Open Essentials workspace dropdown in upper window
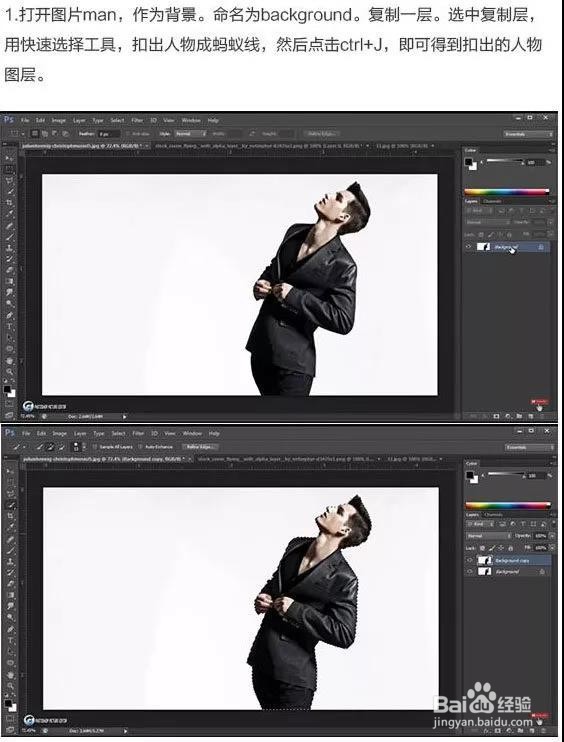The width and height of the screenshot is (564, 742). 528,134
